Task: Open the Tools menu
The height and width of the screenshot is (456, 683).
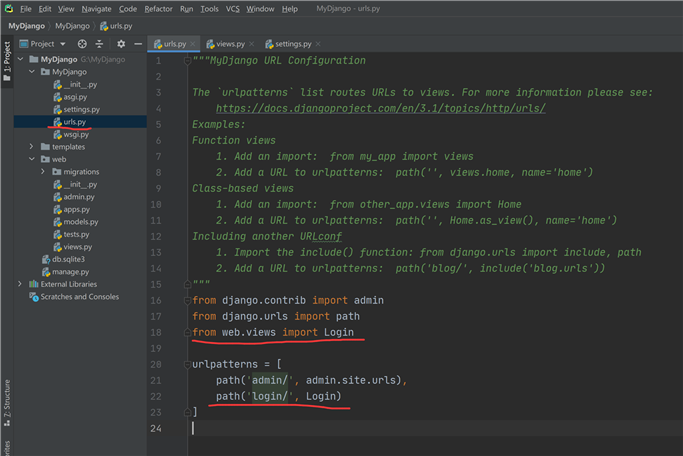Action: coord(209,9)
